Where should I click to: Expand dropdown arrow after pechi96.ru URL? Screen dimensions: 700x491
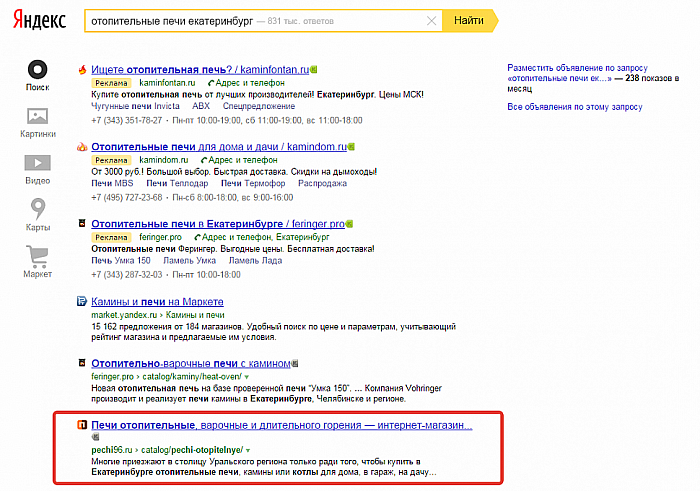tap(248, 450)
